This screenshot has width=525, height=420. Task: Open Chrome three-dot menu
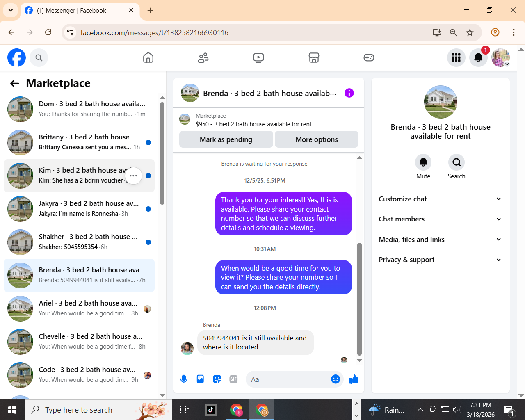[514, 32]
